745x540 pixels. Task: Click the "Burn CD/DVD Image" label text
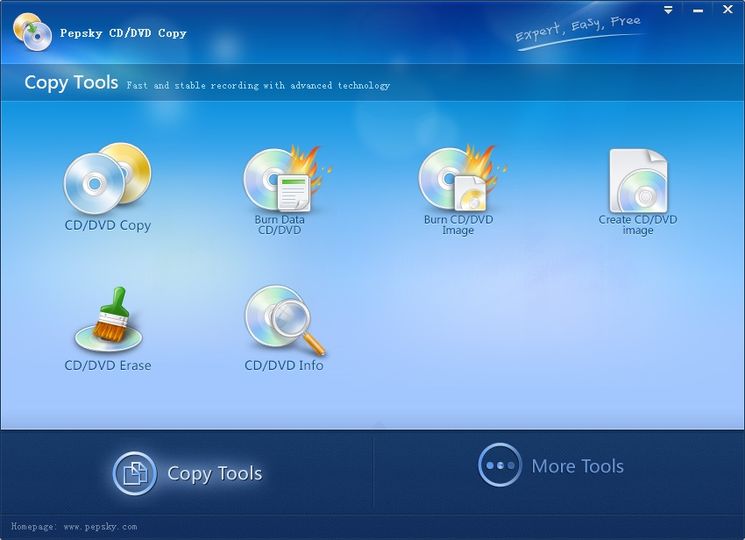pyautogui.click(x=458, y=225)
